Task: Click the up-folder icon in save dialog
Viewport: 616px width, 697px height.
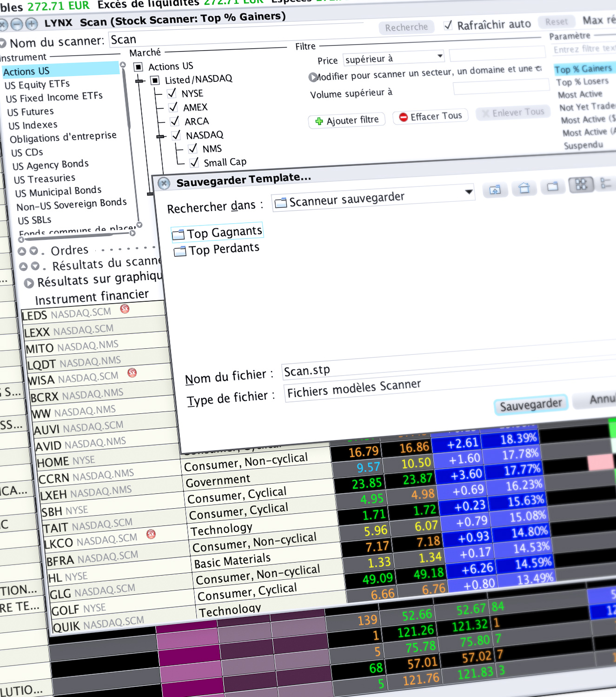Action: click(495, 189)
